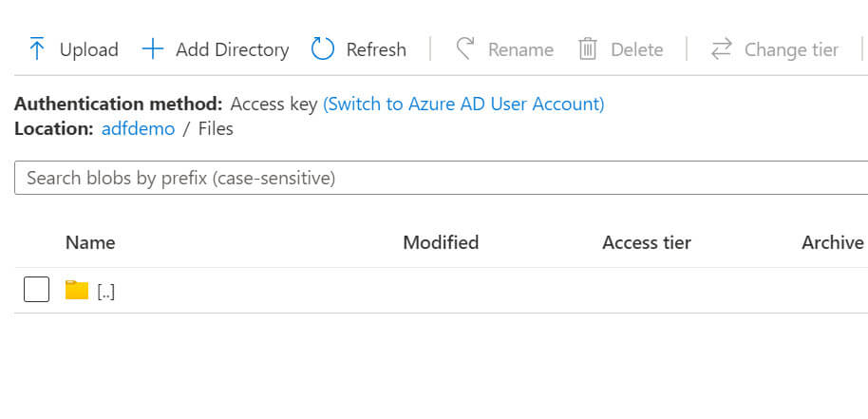This screenshot has width=868, height=419.
Task: Hit the Refresh text in toolbar
Action: point(376,49)
